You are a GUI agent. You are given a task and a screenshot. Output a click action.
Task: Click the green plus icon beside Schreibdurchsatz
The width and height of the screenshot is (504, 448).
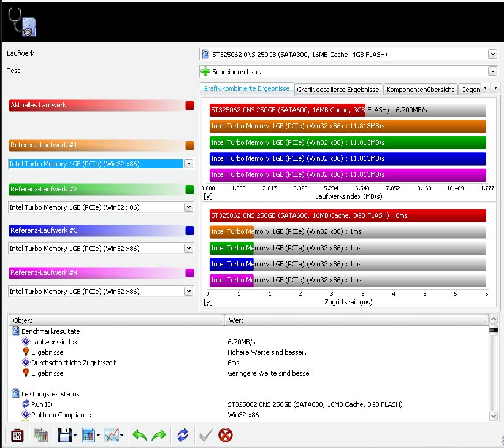205,71
